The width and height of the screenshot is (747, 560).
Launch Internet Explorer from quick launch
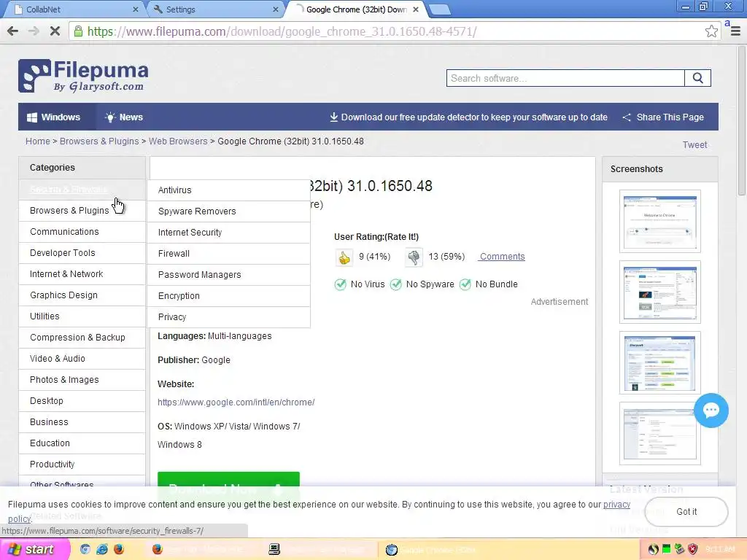click(x=102, y=550)
